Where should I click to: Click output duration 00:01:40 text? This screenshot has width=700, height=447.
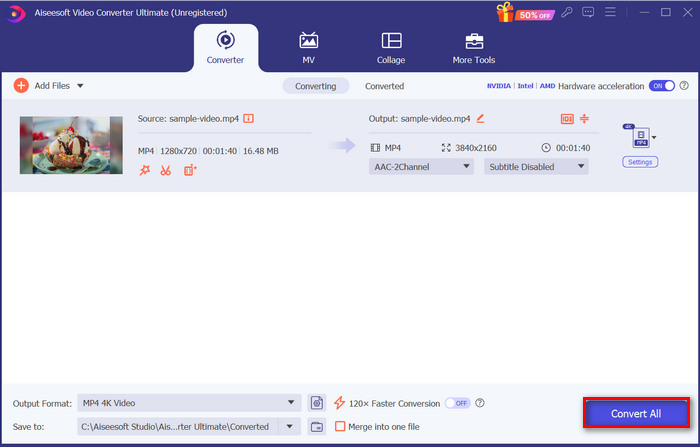pos(573,148)
